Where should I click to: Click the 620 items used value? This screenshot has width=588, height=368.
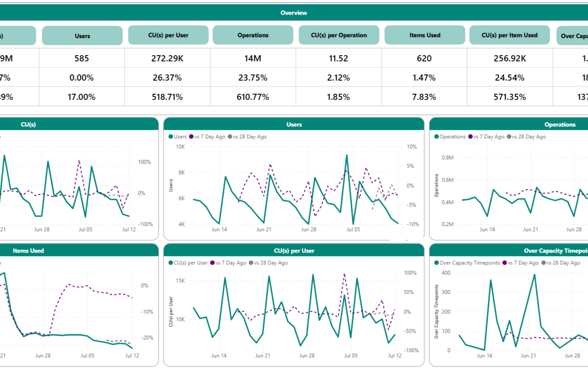424,58
